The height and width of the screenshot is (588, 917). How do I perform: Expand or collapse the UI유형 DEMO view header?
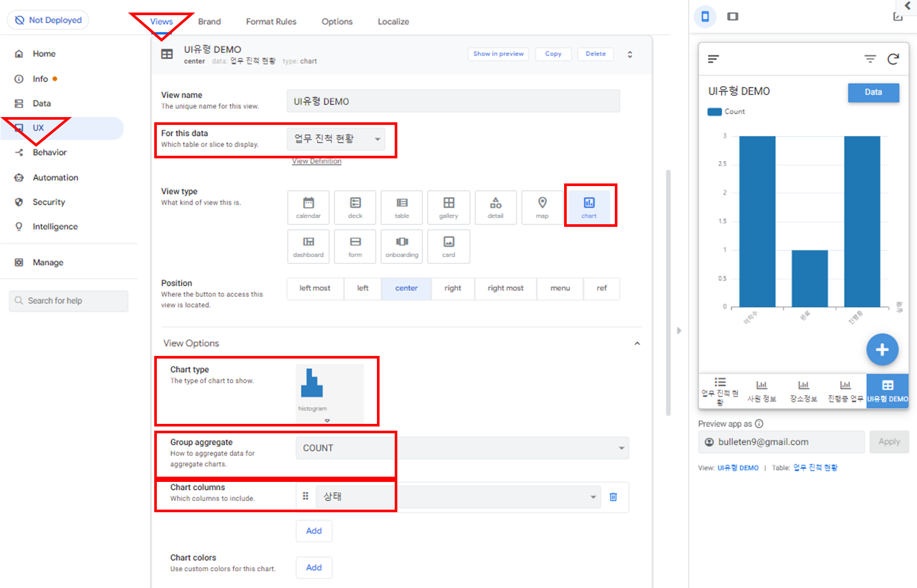[x=630, y=54]
